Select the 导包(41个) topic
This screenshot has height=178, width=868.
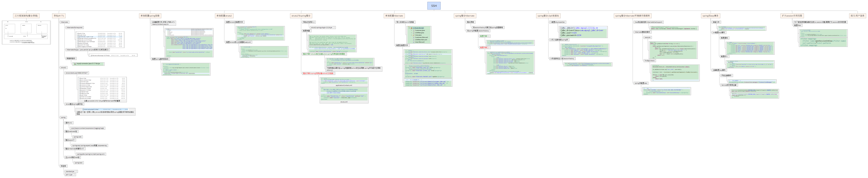pyautogui.click(x=59, y=16)
